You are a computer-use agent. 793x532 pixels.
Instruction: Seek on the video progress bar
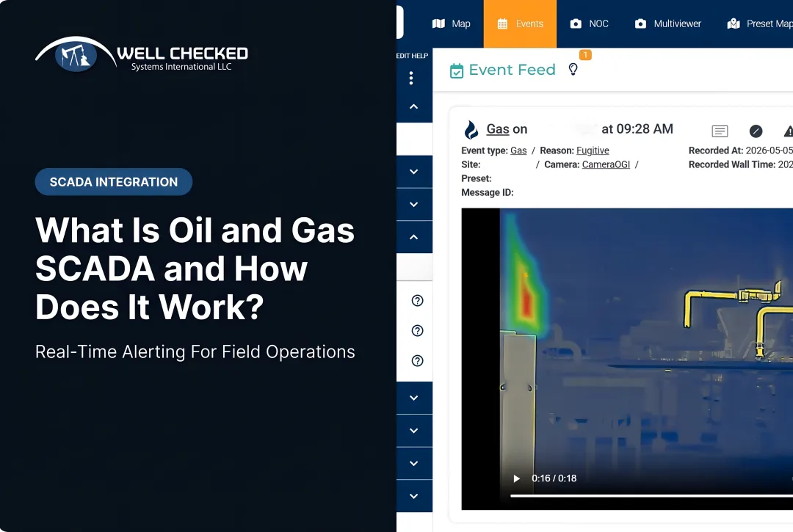click(x=651, y=496)
